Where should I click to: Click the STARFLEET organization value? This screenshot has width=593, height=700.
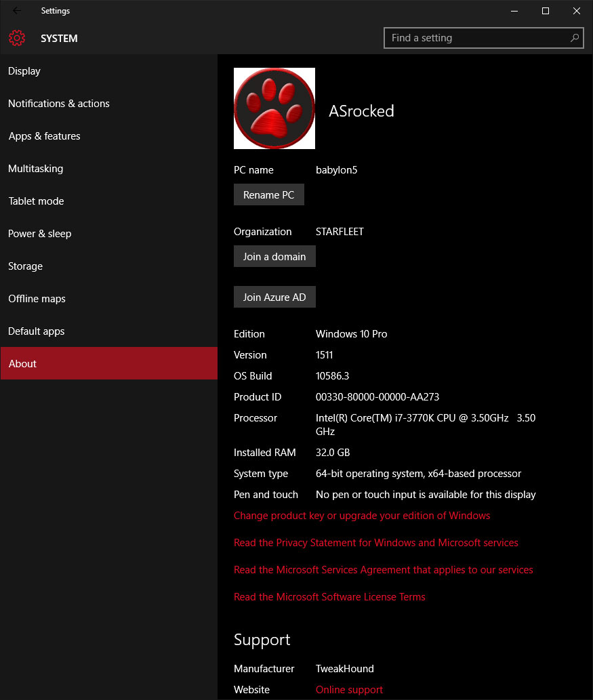tap(340, 232)
